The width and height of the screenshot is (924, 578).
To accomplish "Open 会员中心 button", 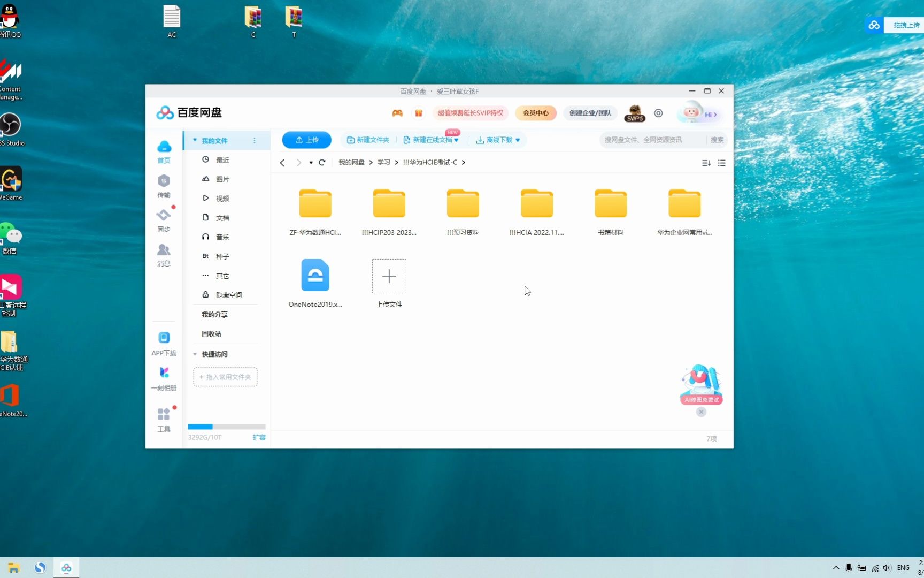I will [535, 113].
